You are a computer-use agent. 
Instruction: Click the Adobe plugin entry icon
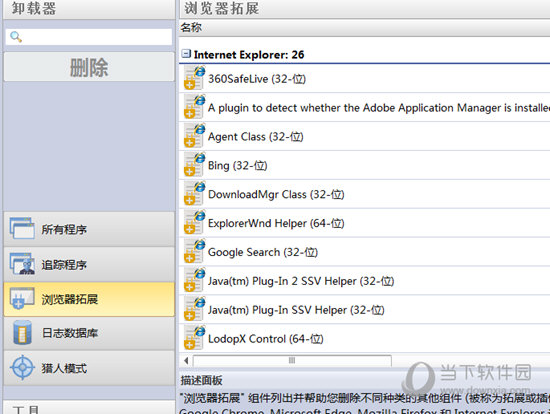194,107
